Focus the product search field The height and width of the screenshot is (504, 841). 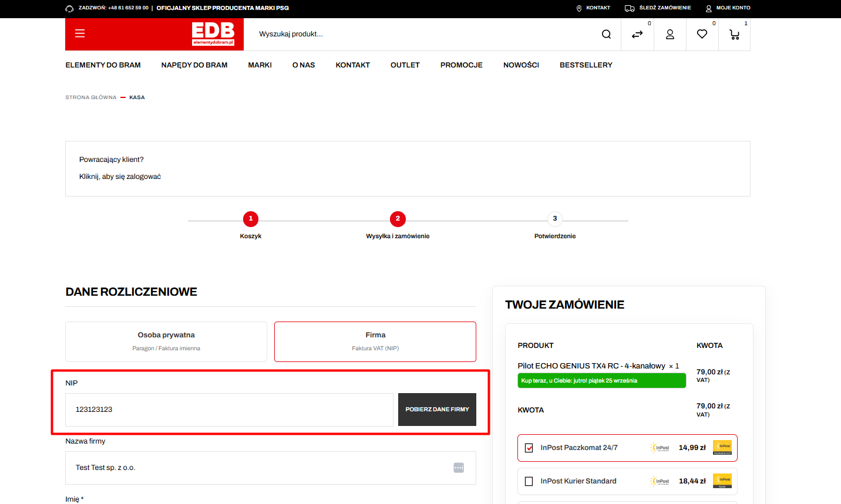[x=423, y=34]
